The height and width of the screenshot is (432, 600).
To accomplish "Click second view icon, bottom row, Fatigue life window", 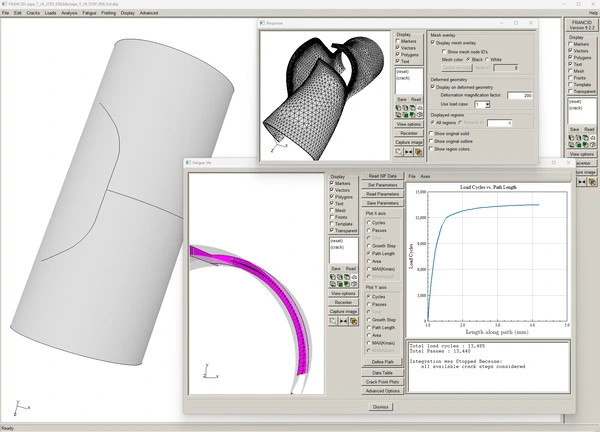I will point(339,284).
